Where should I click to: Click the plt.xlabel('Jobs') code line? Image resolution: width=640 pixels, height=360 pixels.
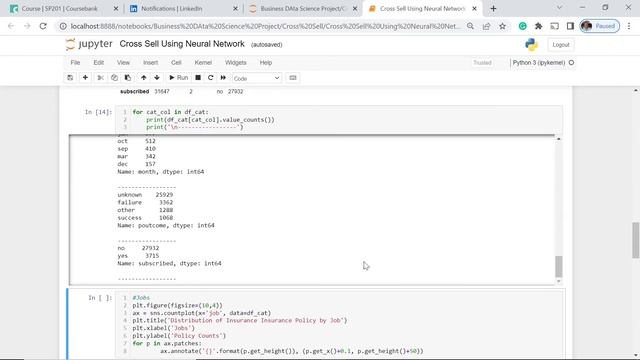163,328
